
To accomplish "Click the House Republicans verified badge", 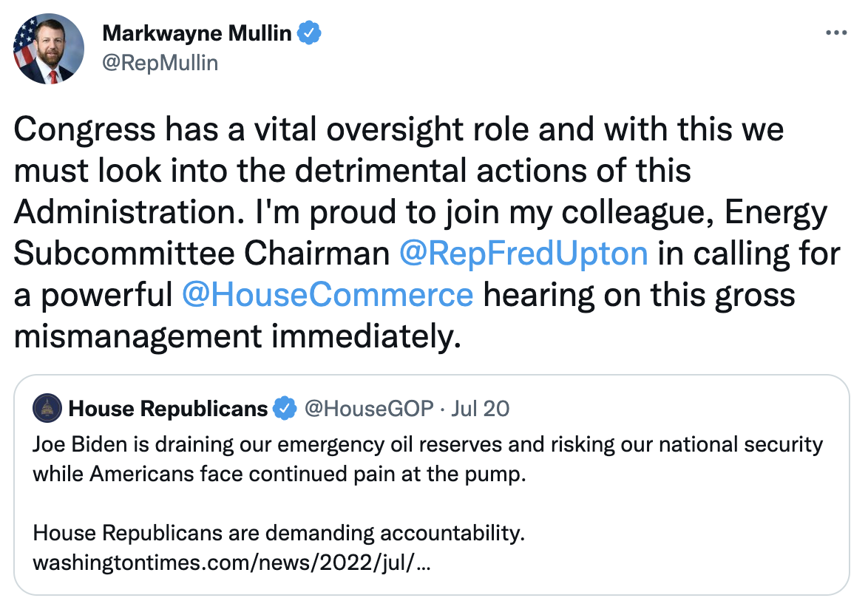I will coord(285,408).
